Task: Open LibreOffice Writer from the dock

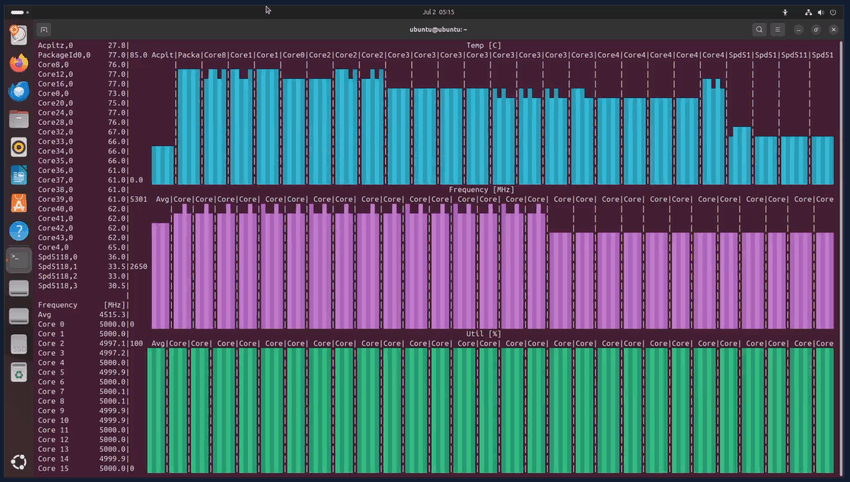Action: point(18,175)
